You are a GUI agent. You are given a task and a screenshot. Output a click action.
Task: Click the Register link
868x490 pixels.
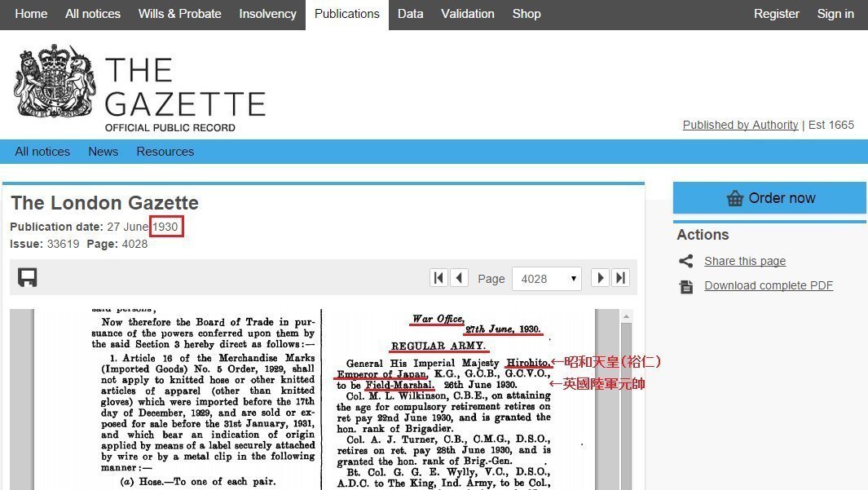777,14
